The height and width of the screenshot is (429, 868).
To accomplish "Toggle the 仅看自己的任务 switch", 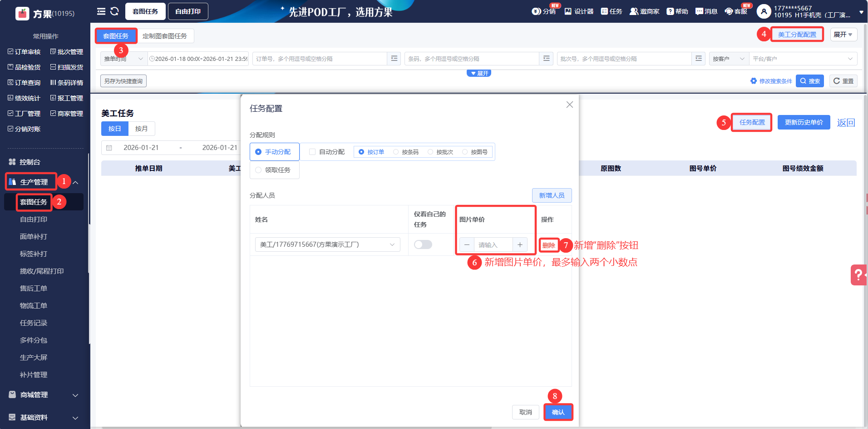I will (x=423, y=244).
